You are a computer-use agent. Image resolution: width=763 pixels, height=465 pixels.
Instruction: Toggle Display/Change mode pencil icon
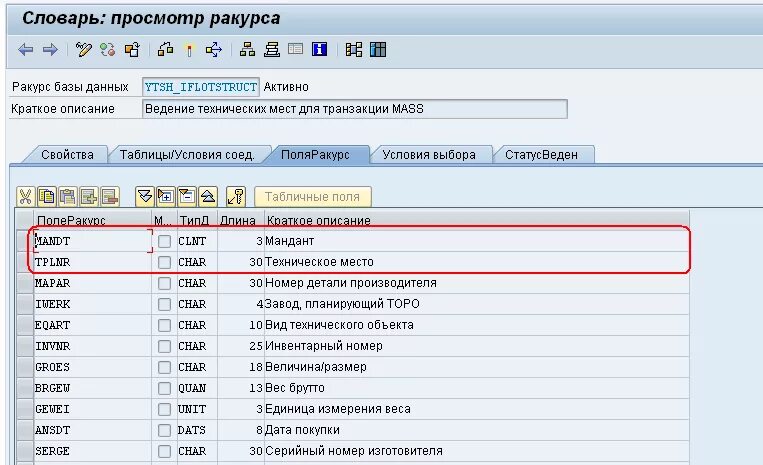84,50
